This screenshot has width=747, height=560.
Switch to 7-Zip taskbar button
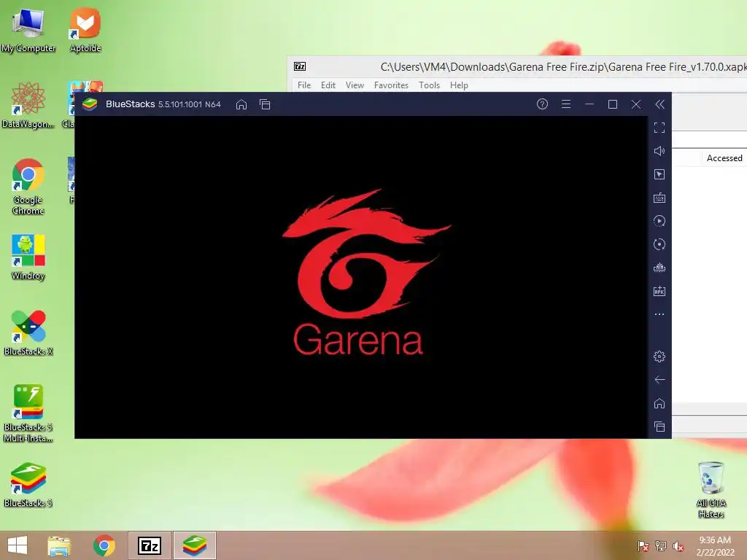click(x=149, y=545)
